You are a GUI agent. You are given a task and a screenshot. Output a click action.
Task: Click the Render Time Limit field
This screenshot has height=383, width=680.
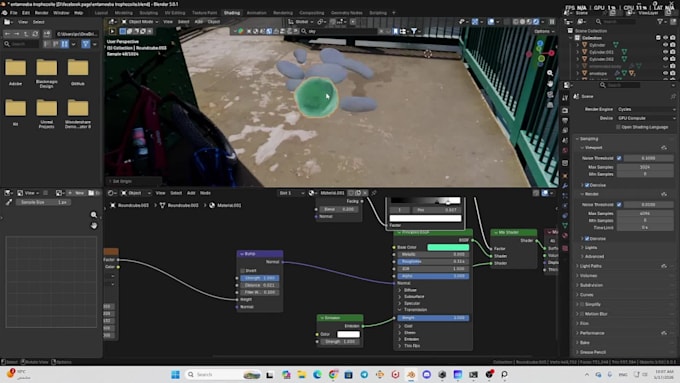click(646, 228)
